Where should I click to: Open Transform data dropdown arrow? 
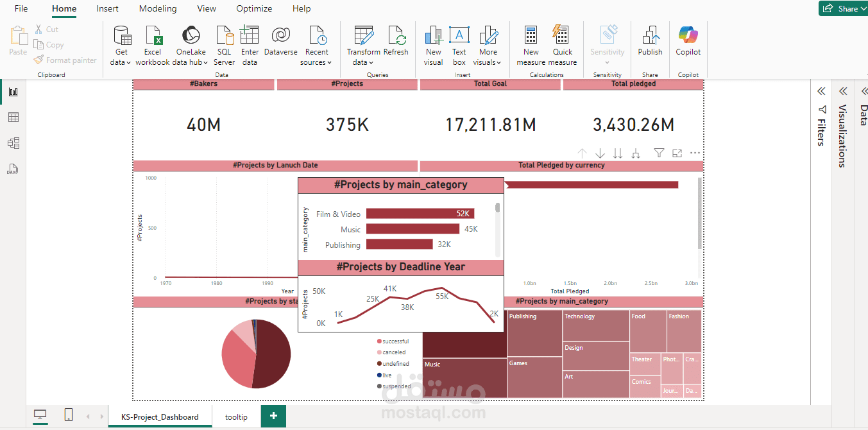point(370,63)
